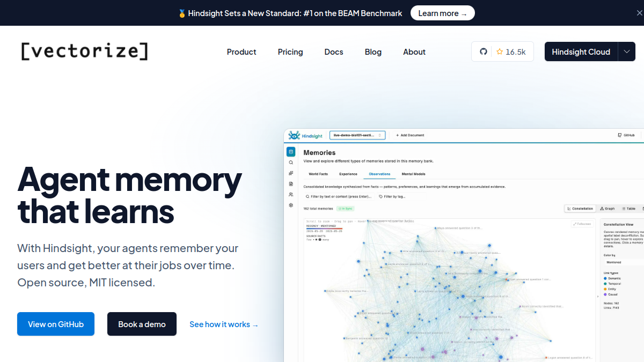Open the Mental Models tab
This screenshot has height=362, width=644.
point(413,174)
